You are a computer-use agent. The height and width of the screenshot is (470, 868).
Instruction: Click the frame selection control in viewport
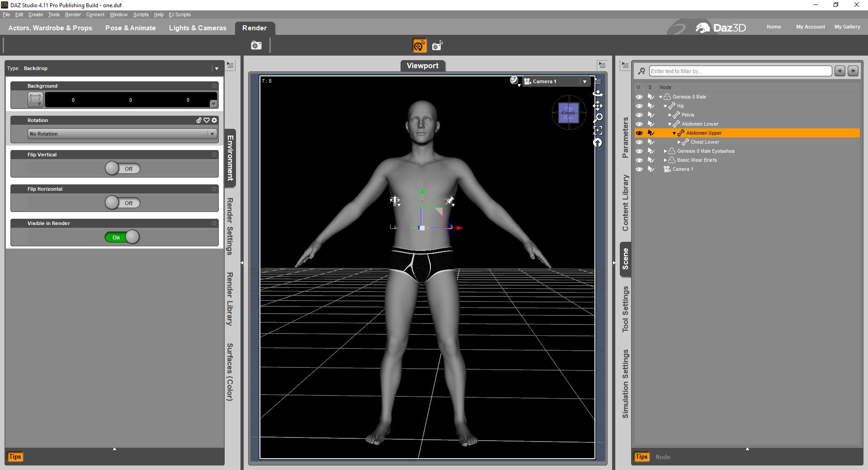pyautogui.click(x=598, y=131)
